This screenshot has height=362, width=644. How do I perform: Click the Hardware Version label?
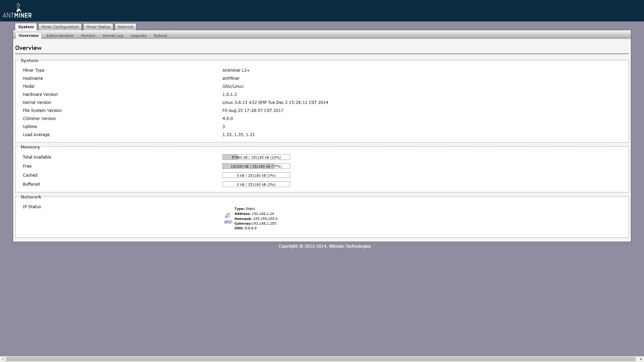[40, 95]
